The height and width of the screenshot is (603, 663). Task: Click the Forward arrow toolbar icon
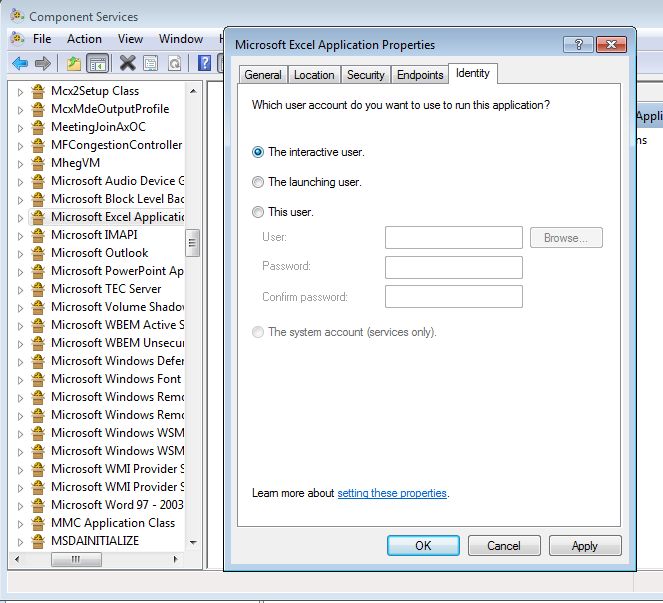click(x=43, y=64)
